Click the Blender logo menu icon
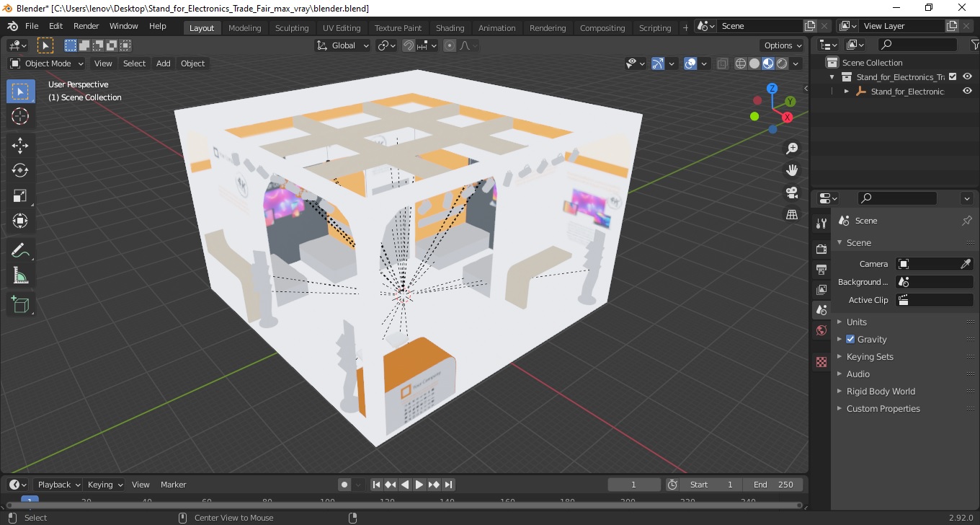 pos(12,26)
